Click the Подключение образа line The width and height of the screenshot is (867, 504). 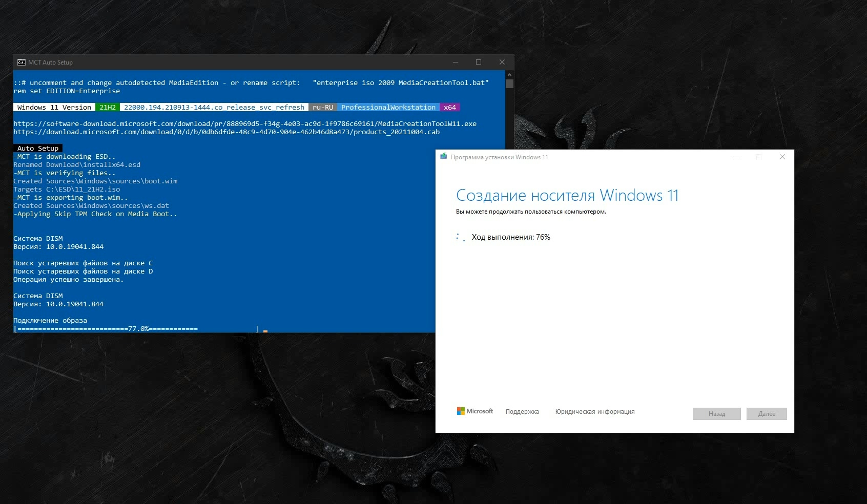pyautogui.click(x=50, y=321)
